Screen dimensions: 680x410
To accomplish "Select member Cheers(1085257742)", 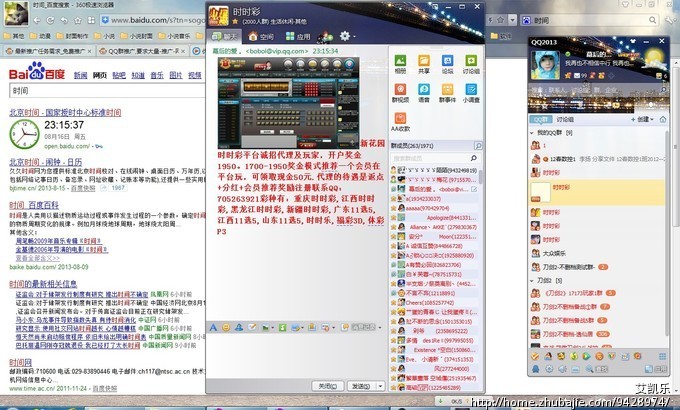I will coord(434,302).
